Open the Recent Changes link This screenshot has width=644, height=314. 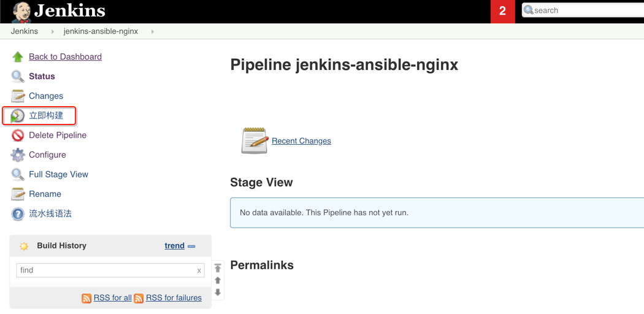click(301, 140)
